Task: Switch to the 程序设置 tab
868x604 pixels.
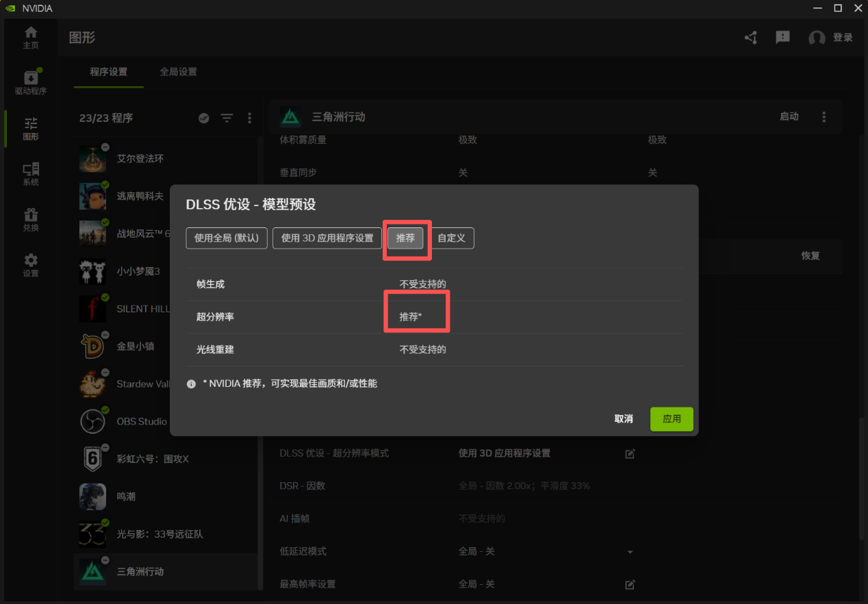Action: [107, 71]
